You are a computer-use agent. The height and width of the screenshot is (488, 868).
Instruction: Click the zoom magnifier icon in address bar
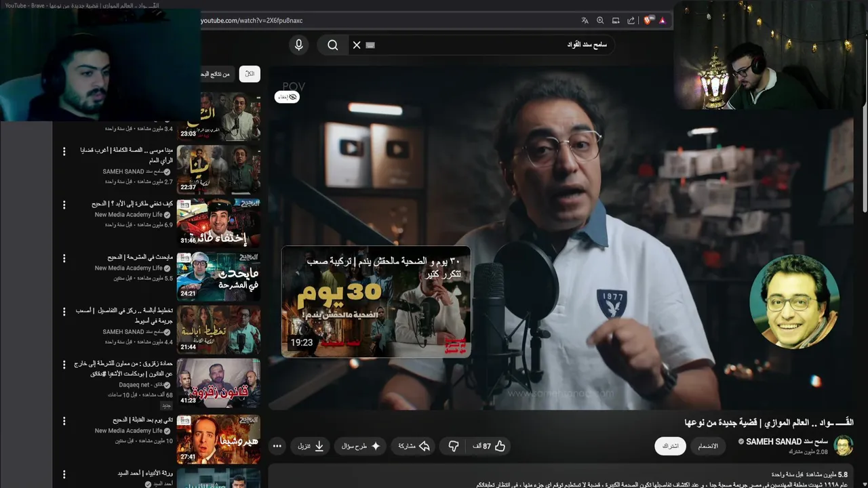coord(600,20)
